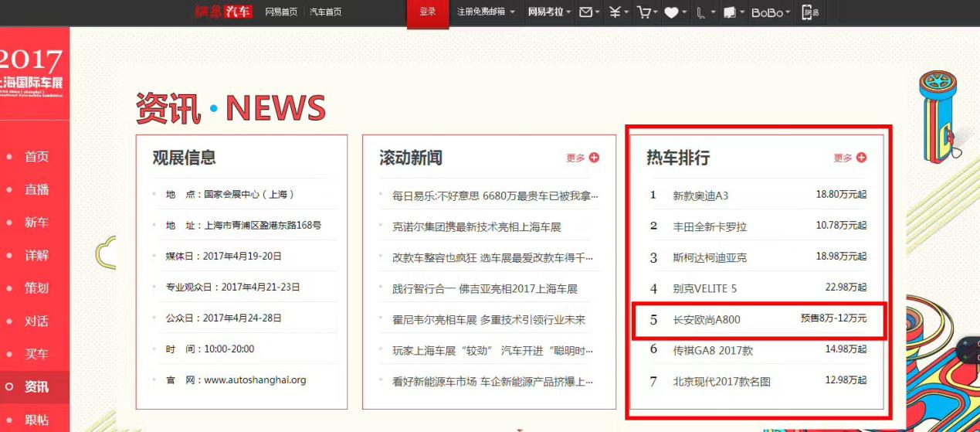Open the shopping cart icon

coord(643,12)
